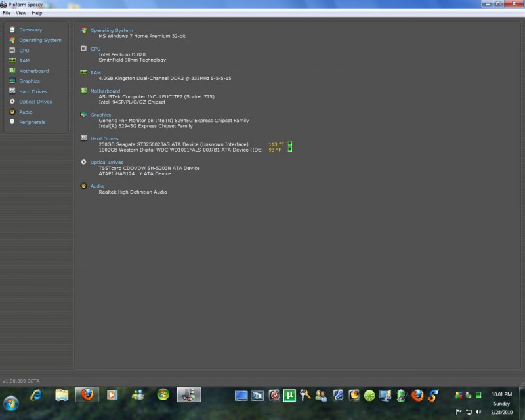The image size is (525, 420).
Task: Click the taskbar clock showing 10:01 PM
Action: (x=501, y=394)
